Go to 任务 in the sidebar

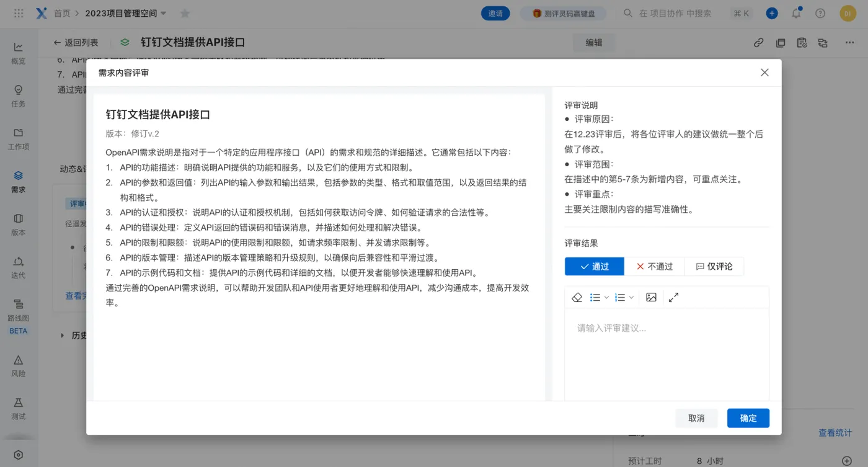[x=19, y=96]
